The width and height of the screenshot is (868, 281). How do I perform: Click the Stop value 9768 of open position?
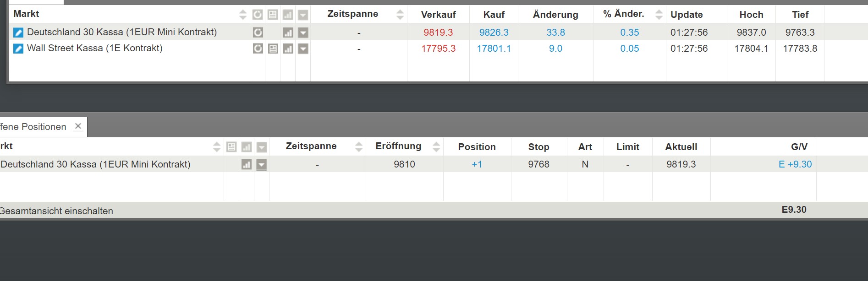click(x=538, y=164)
